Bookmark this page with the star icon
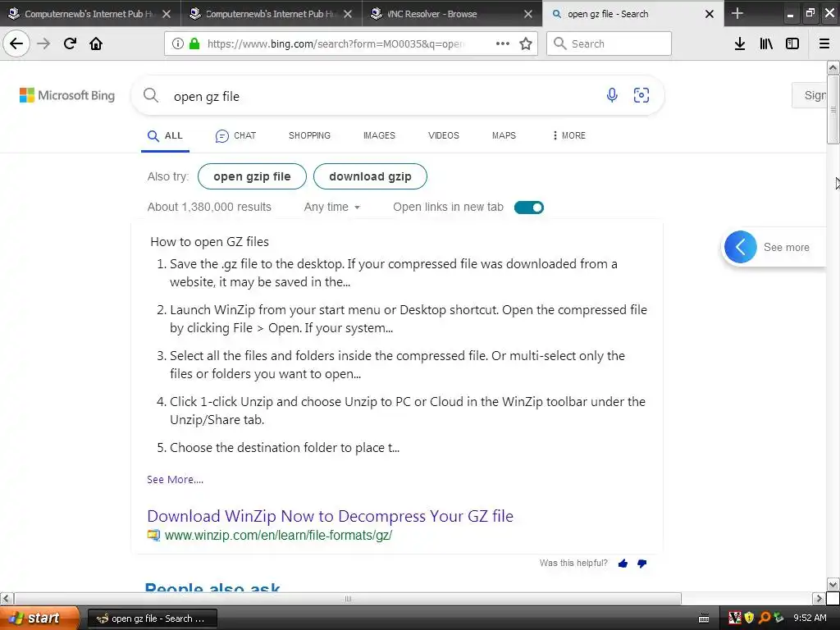Screen dimensions: 840x630 tap(526, 43)
